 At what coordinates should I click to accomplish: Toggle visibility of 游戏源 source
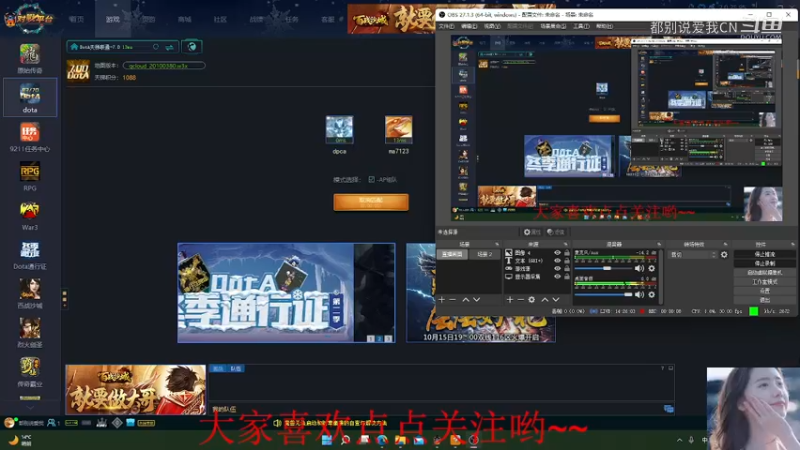point(557,268)
